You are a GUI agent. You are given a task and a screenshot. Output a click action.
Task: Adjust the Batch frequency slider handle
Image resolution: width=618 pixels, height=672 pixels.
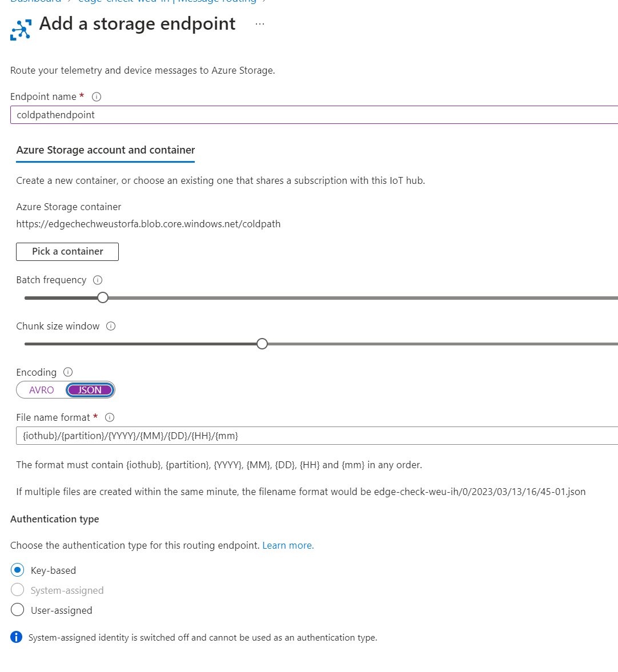point(102,297)
